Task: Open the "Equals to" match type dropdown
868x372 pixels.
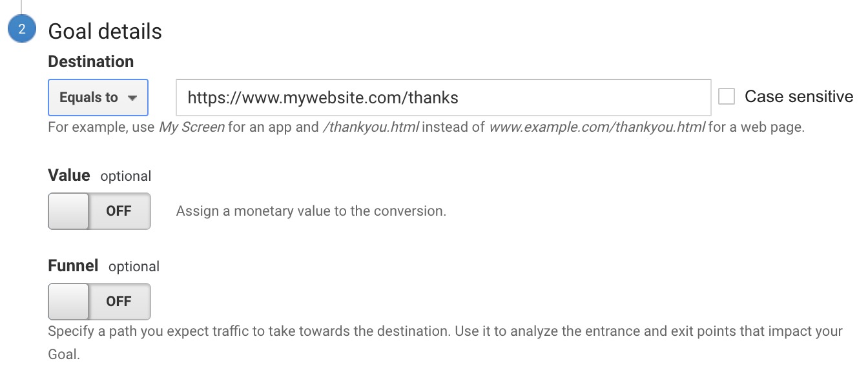Action: (x=98, y=98)
